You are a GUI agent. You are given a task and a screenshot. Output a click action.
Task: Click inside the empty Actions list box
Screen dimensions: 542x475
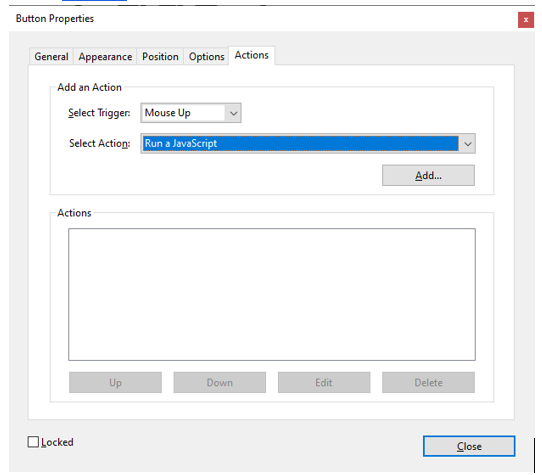272,295
